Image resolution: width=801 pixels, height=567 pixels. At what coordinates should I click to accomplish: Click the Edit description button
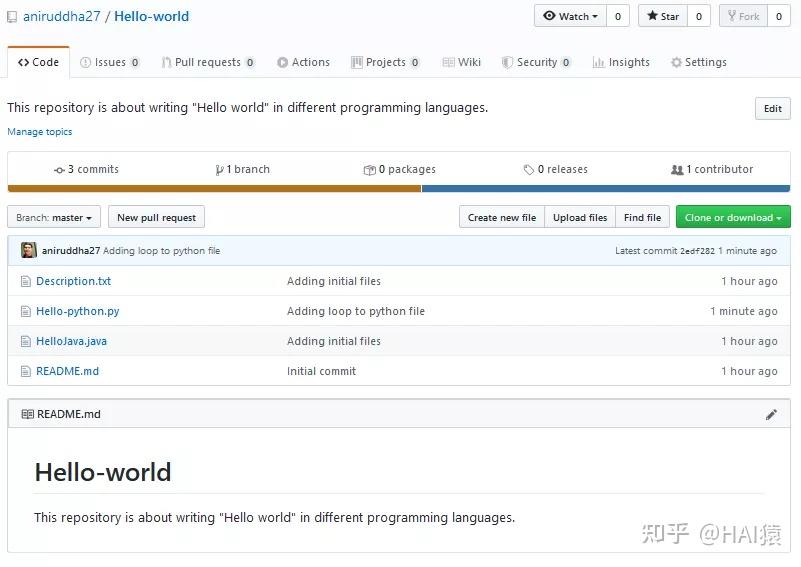(x=772, y=108)
